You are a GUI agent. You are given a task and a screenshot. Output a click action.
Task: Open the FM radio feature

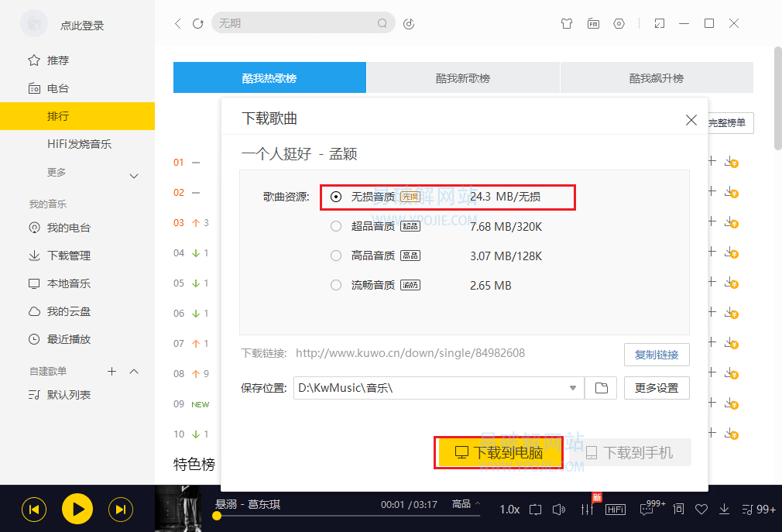click(x=593, y=23)
